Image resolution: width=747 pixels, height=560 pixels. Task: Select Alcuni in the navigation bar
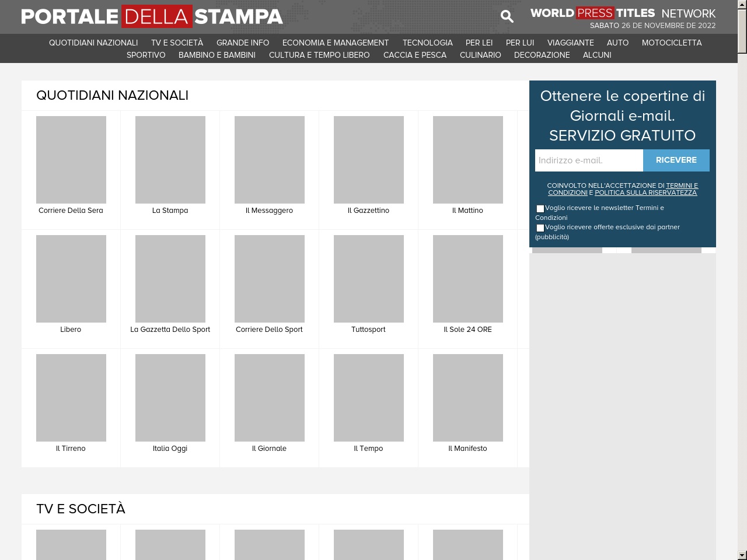coord(597,55)
